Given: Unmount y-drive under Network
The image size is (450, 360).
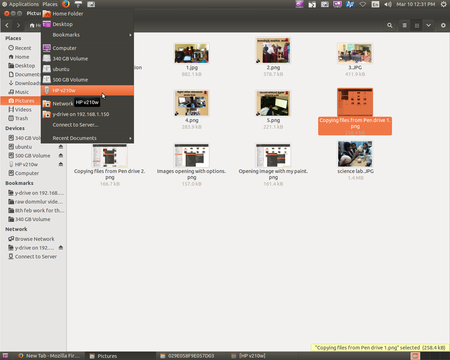Looking at the screenshot, I should 61,248.
